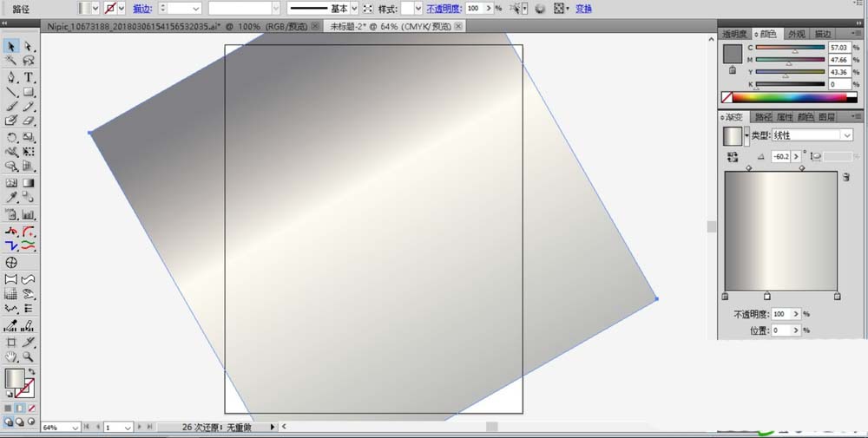Select the Rotate tool
The image size is (868, 438).
pos(11,138)
